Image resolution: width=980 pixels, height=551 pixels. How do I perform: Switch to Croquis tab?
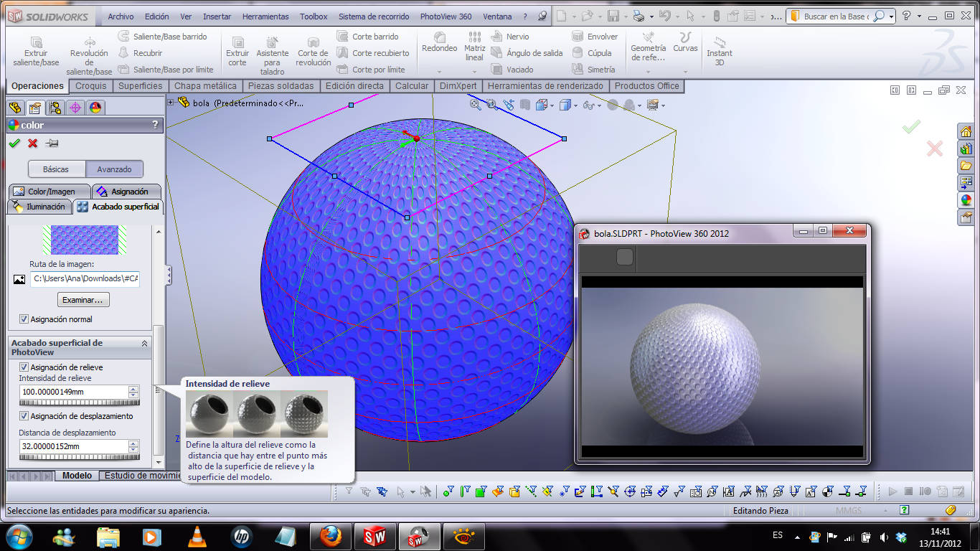pos(91,86)
